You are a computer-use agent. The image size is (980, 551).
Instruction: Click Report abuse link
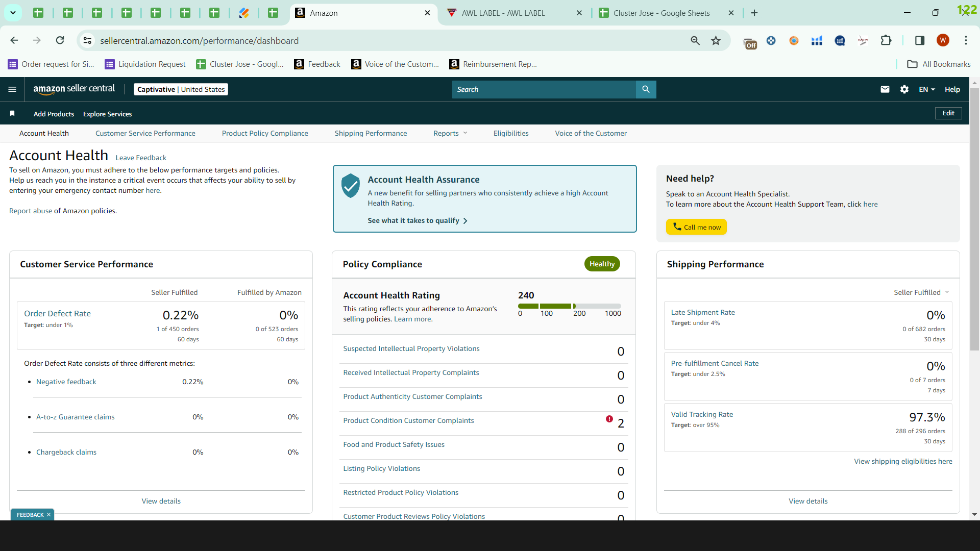31,211
